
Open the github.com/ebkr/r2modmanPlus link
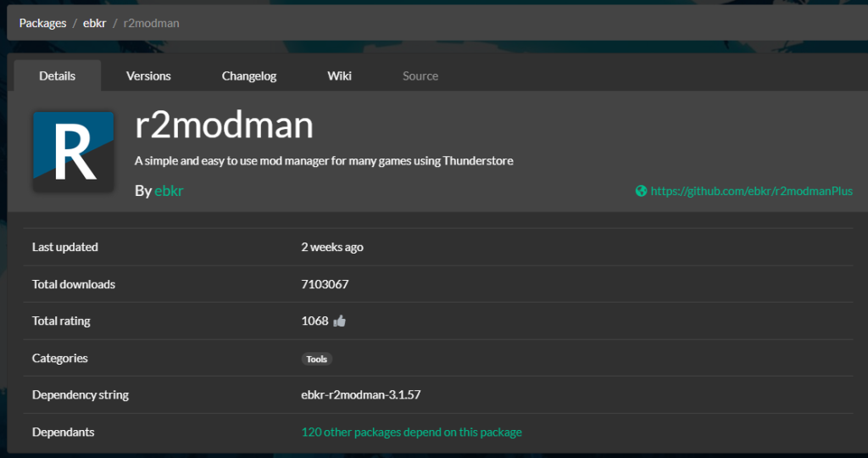point(751,191)
